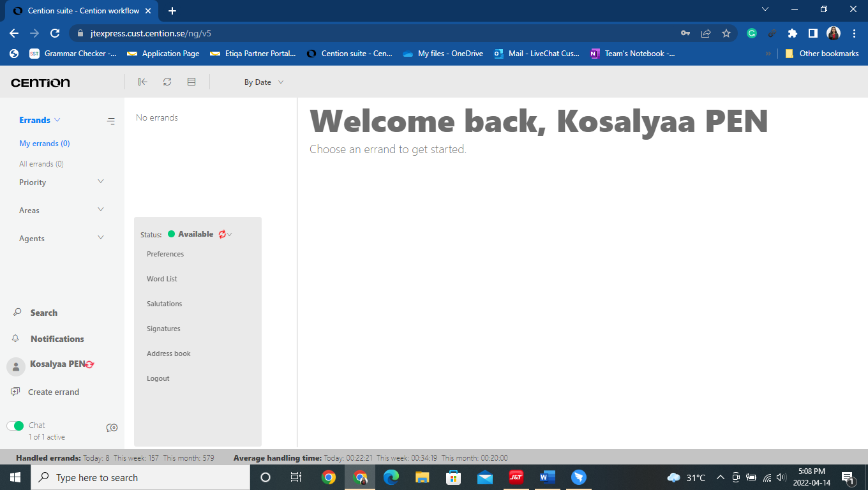Open the Available status dropdown
This screenshot has width=868, height=490.
tap(229, 234)
